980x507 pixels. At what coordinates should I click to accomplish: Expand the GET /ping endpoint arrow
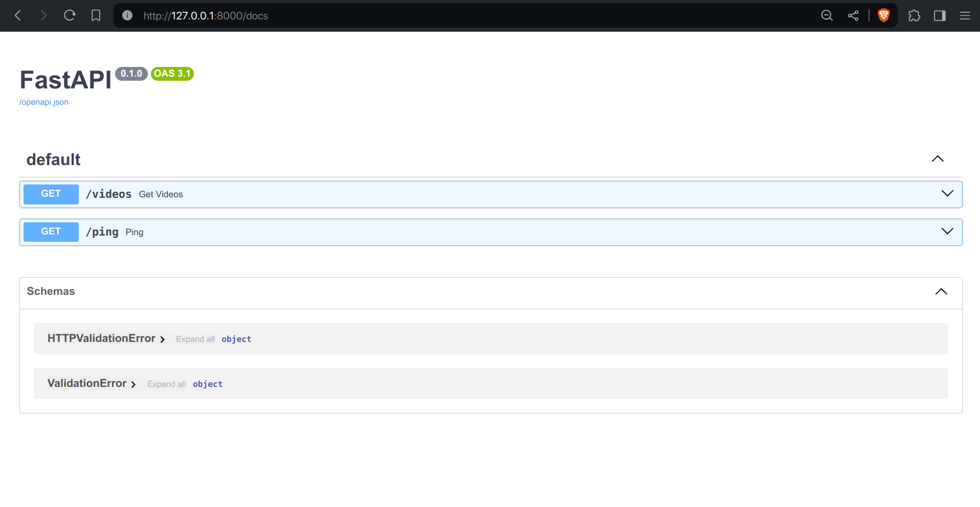point(947,231)
